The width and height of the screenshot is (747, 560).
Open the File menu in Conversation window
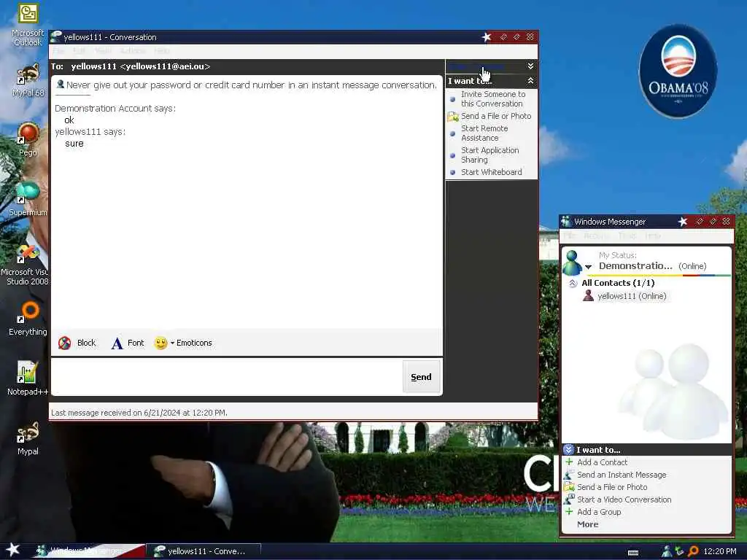point(58,51)
